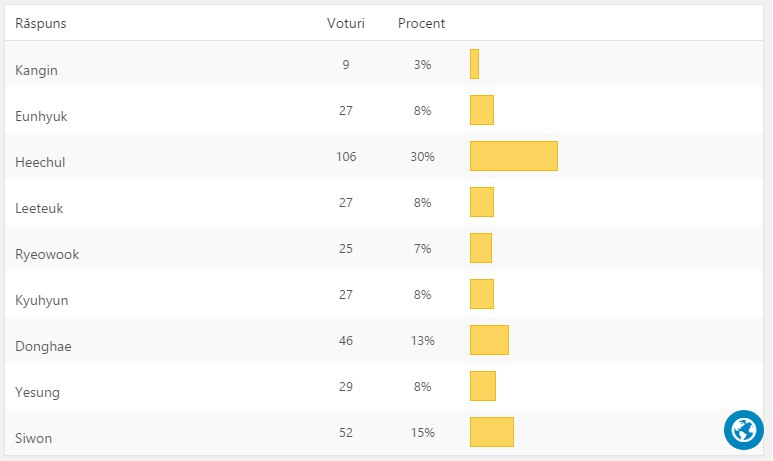Select Donghae's 13% yellow result bar
The height and width of the screenshot is (461, 773).
(x=489, y=340)
